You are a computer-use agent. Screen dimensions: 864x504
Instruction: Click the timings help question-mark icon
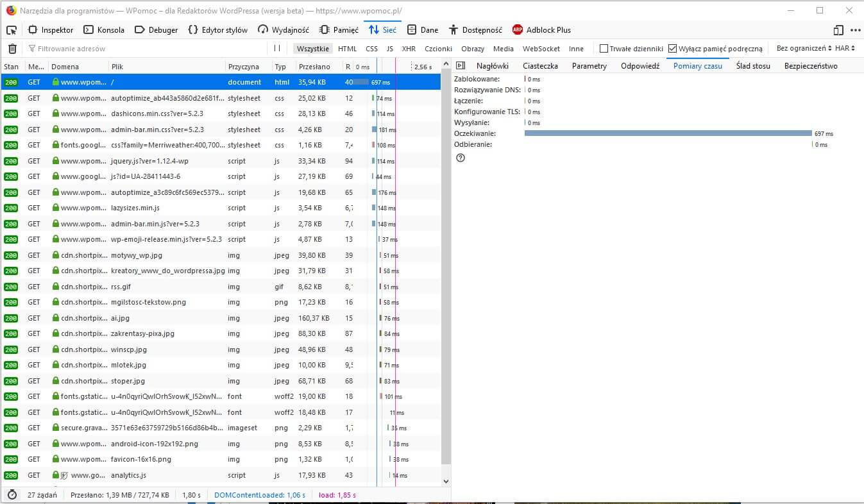[x=460, y=158]
